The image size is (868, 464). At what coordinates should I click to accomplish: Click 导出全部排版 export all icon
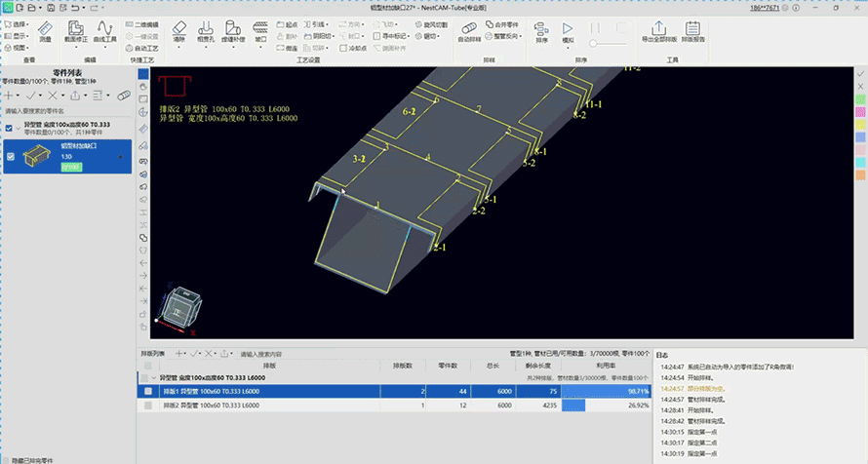pos(658,32)
